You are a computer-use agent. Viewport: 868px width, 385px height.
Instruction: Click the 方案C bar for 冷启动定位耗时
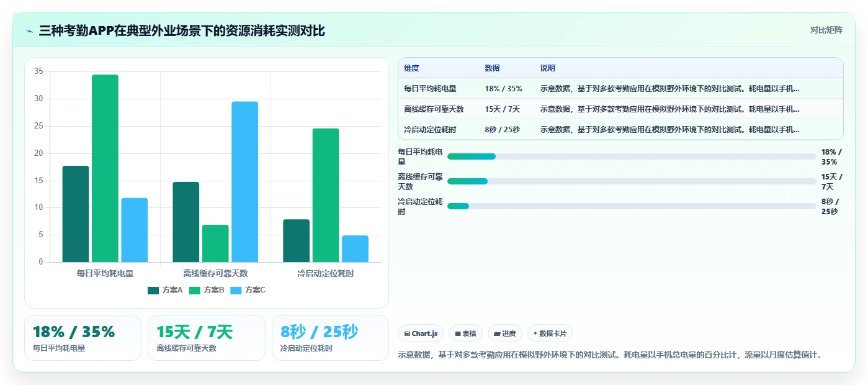pyautogui.click(x=356, y=248)
